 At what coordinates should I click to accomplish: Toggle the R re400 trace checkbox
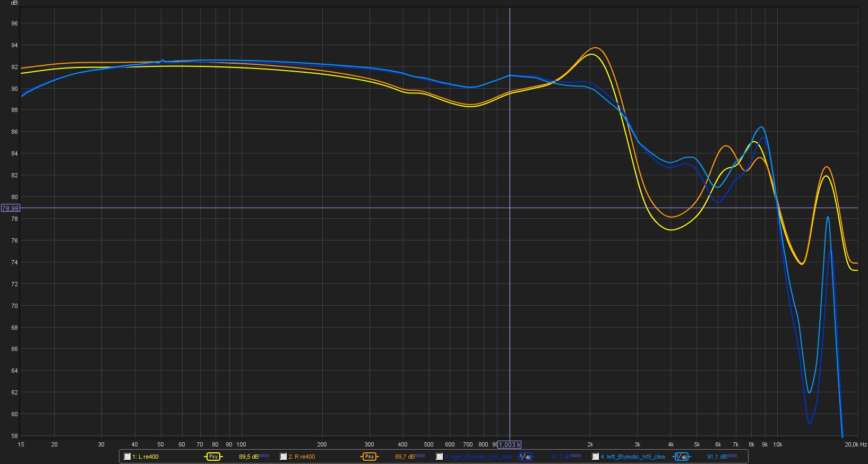[x=283, y=457]
